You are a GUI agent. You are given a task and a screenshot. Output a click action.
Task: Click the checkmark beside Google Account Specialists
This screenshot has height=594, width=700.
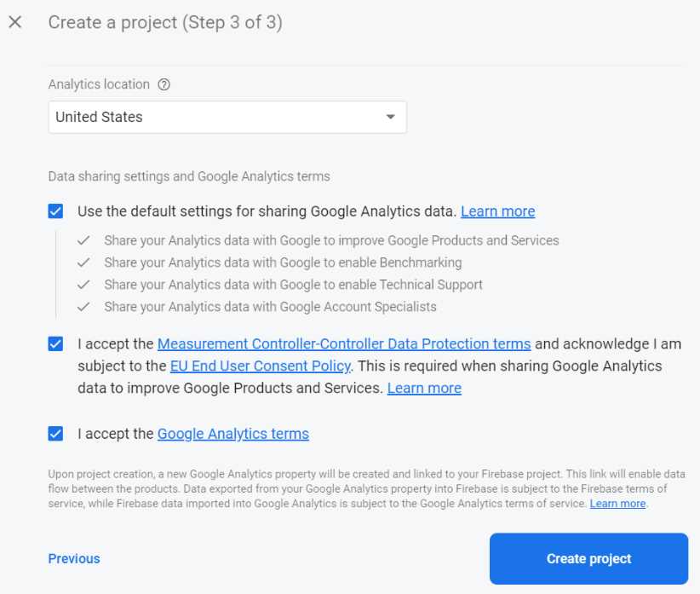click(83, 306)
